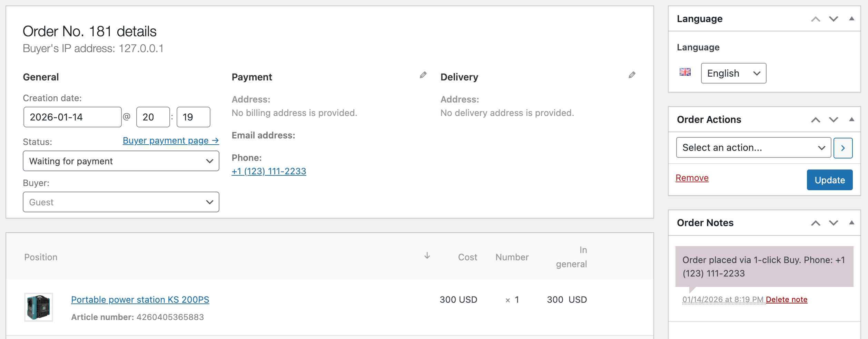Click the Update button
Viewport: 868px width, 339px height.
(x=829, y=180)
